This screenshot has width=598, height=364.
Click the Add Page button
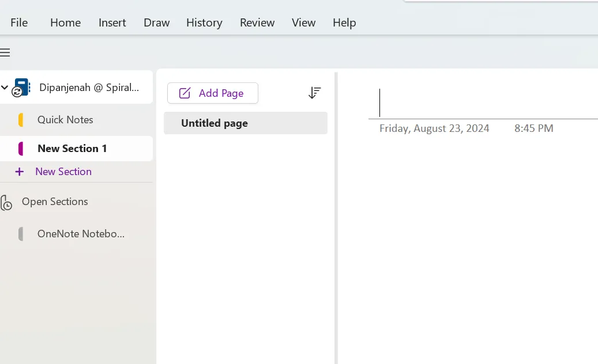[x=213, y=93]
